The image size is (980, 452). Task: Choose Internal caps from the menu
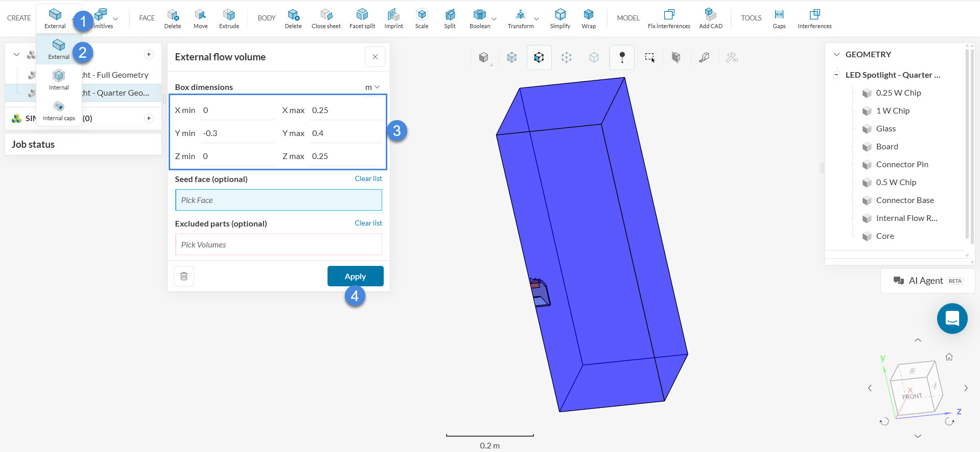tap(59, 110)
